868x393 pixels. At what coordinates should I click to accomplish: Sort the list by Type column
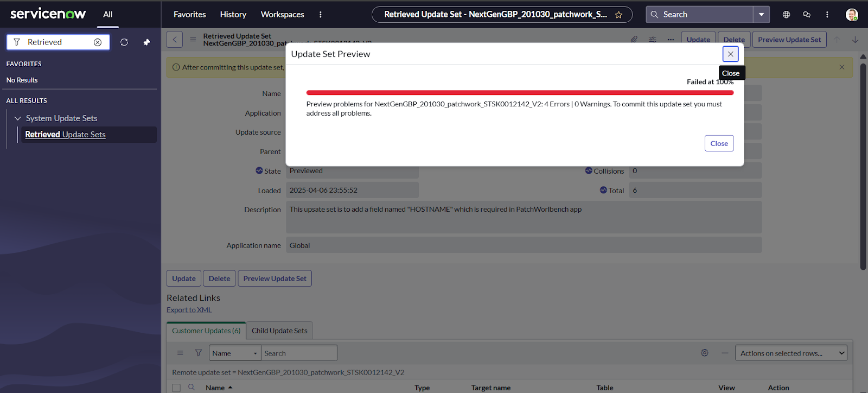coord(422,388)
